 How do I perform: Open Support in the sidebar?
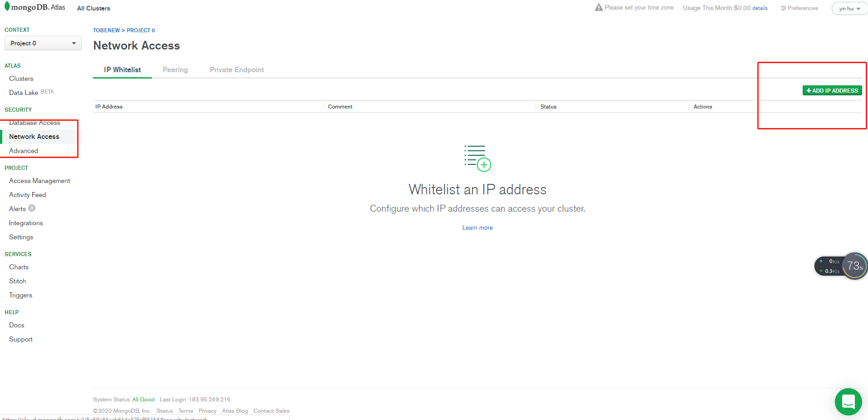coord(21,339)
